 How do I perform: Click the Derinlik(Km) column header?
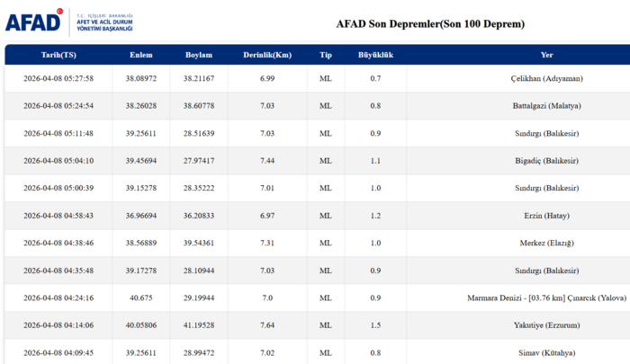point(267,55)
